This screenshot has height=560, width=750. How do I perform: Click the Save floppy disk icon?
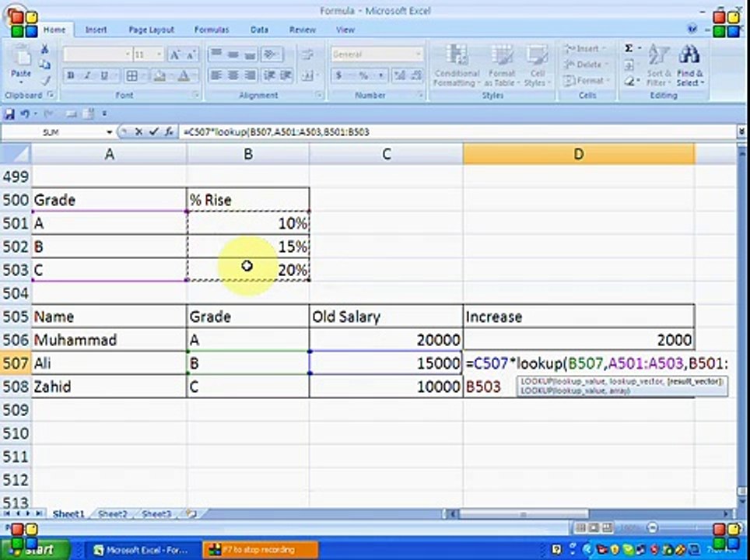point(9,114)
